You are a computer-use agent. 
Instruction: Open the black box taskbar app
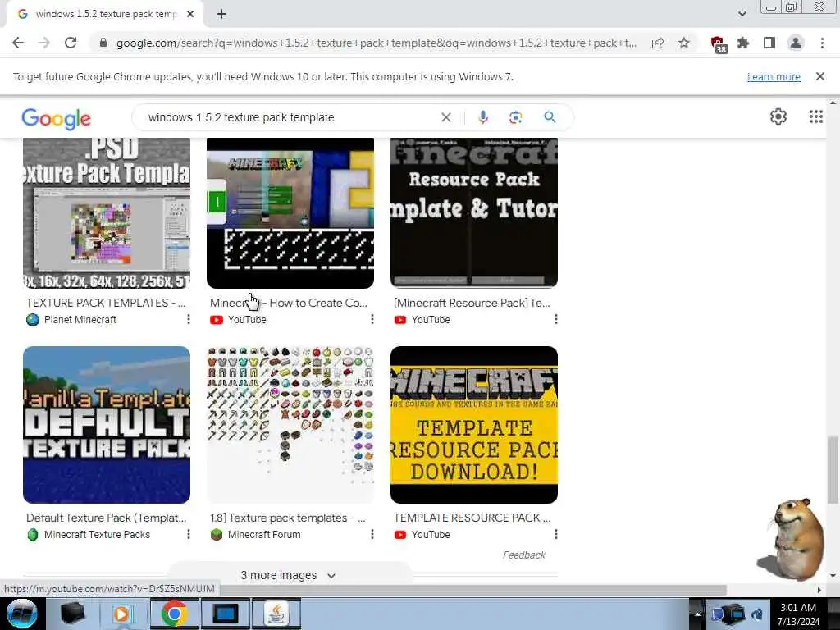coord(73,614)
